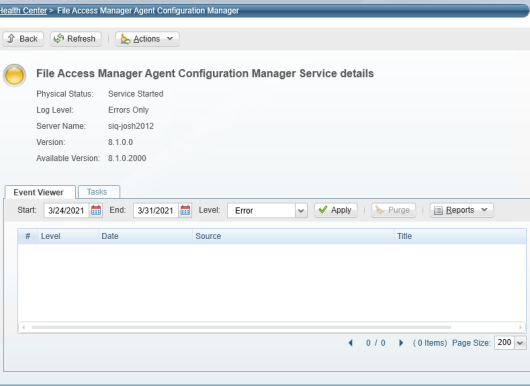Image resolution: width=530 pixels, height=386 pixels.
Task: Open the Actions menu icon
Action: (125, 39)
